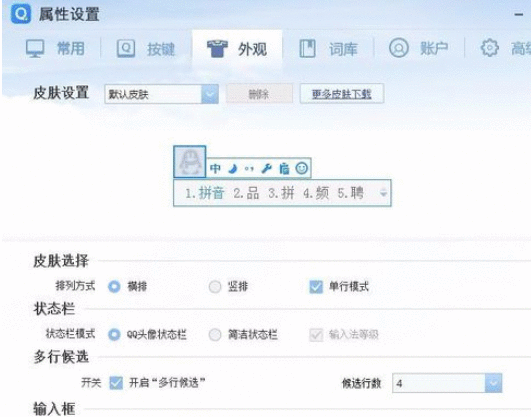Select 竖排 layout radio button
Viewport: 531px width, 417px height.
(x=215, y=287)
